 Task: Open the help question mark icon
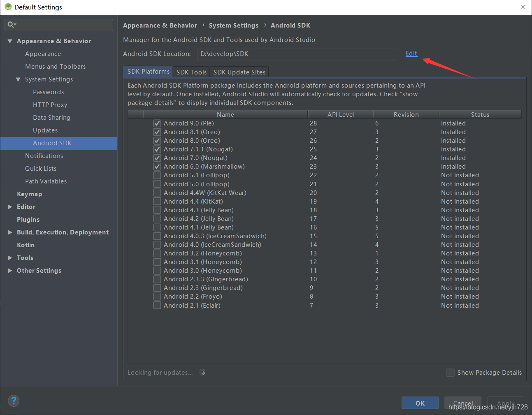point(14,401)
